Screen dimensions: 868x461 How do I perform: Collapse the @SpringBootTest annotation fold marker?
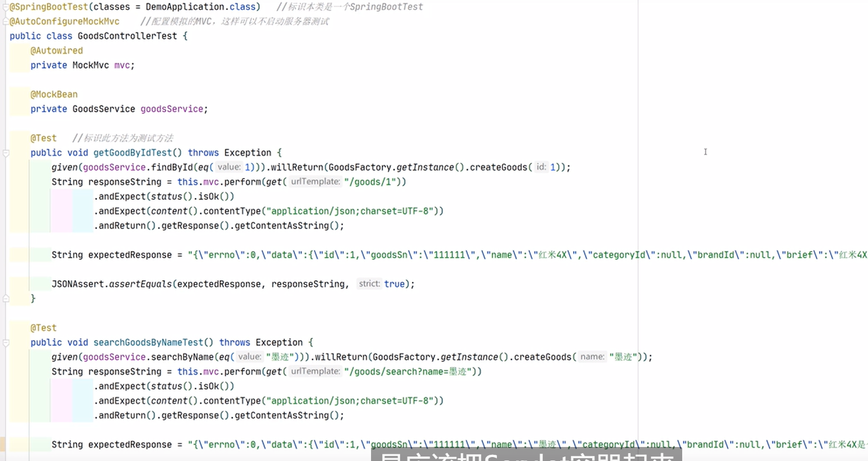[x=6, y=7]
